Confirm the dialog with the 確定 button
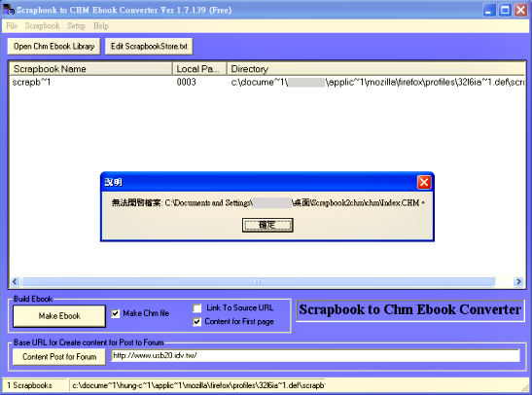Screen dimensions: 532x395 pyautogui.click(x=267, y=225)
